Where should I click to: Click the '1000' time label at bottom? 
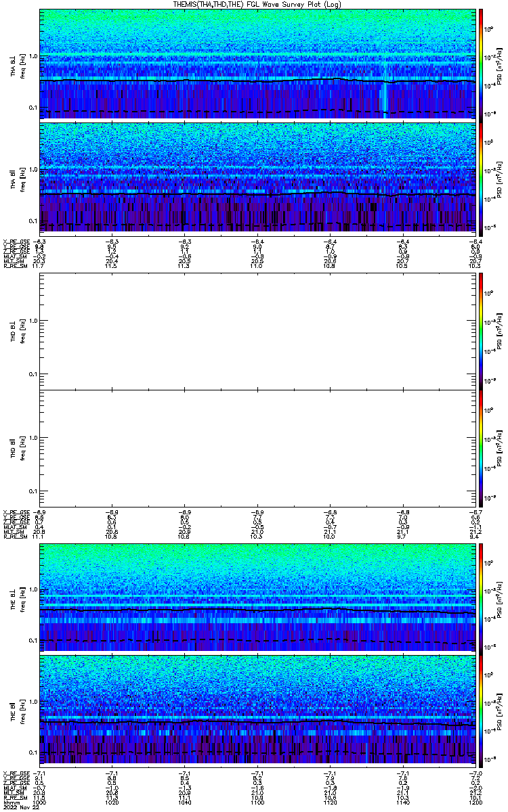[x=41, y=803]
